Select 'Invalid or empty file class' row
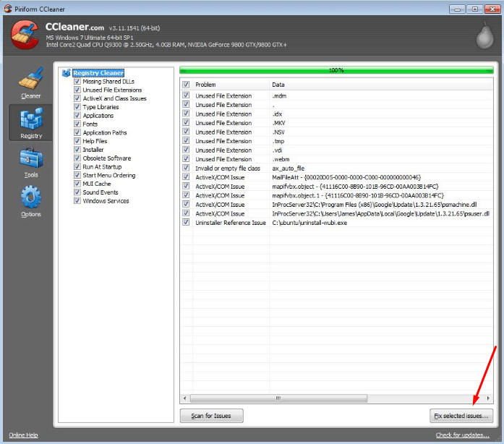The width and height of the screenshot is (504, 444). pos(336,168)
